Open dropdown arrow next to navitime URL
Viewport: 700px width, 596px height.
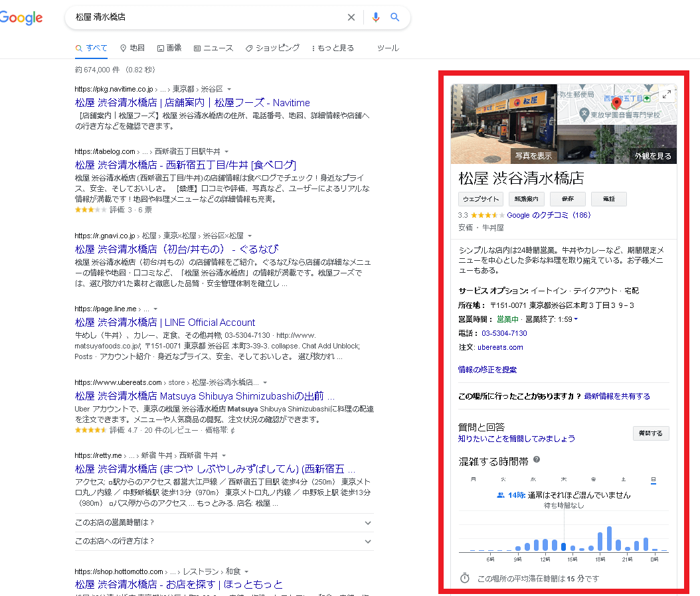click(229, 89)
